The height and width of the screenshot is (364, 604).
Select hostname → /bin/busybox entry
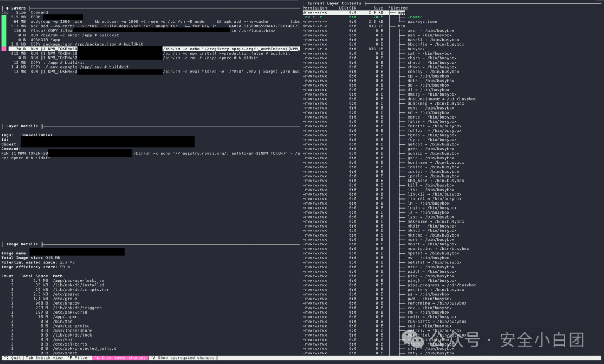pyautogui.click(x=436, y=163)
